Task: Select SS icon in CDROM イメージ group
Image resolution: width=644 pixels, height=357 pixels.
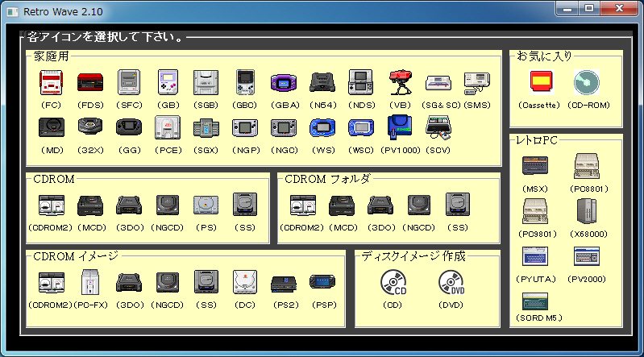Action: tap(206, 281)
